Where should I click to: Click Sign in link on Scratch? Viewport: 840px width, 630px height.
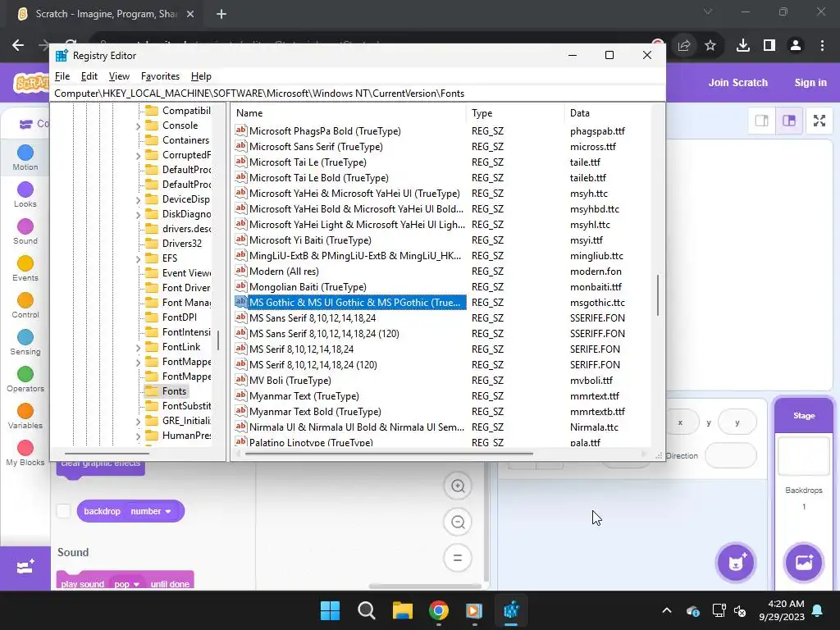(810, 83)
